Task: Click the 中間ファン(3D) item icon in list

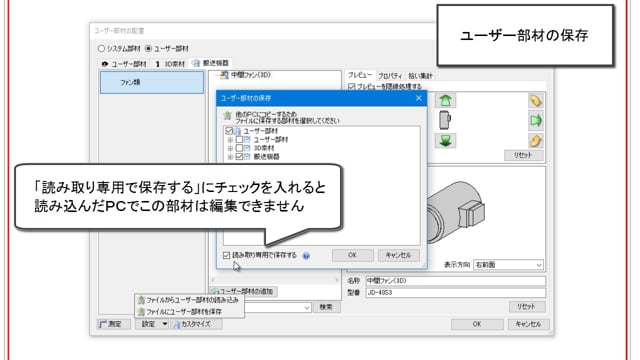Action: click(224, 75)
